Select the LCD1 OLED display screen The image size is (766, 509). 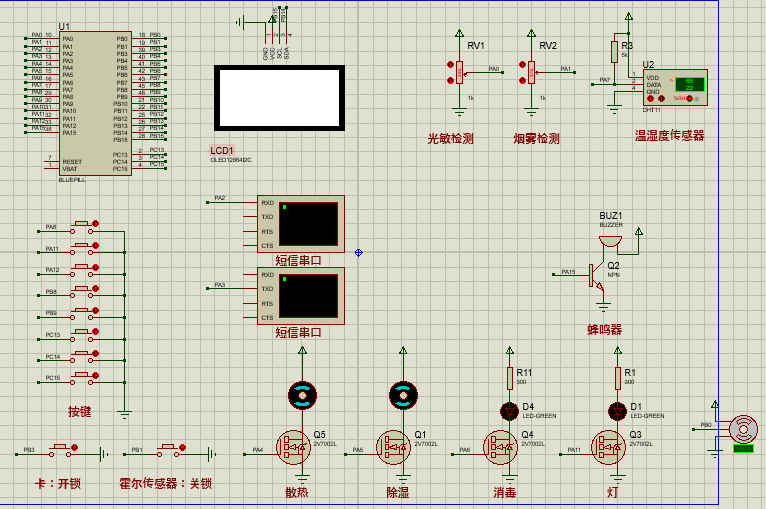click(x=279, y=98)
